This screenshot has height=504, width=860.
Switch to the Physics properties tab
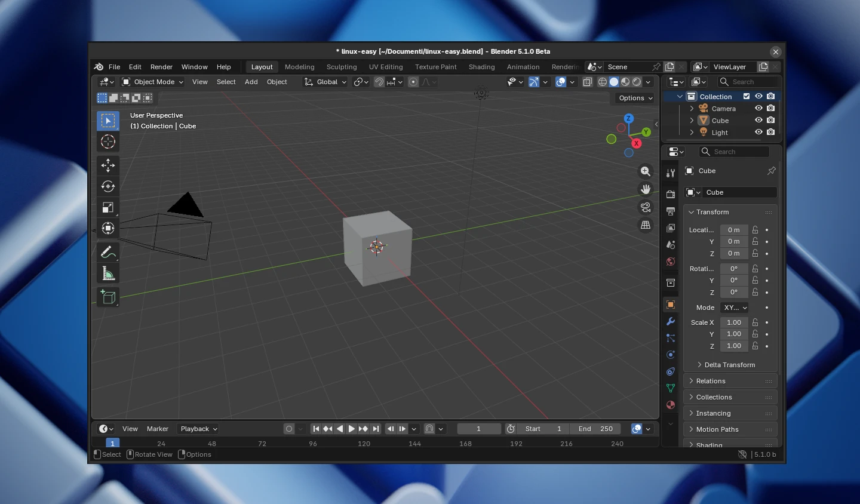click(670, 355)
